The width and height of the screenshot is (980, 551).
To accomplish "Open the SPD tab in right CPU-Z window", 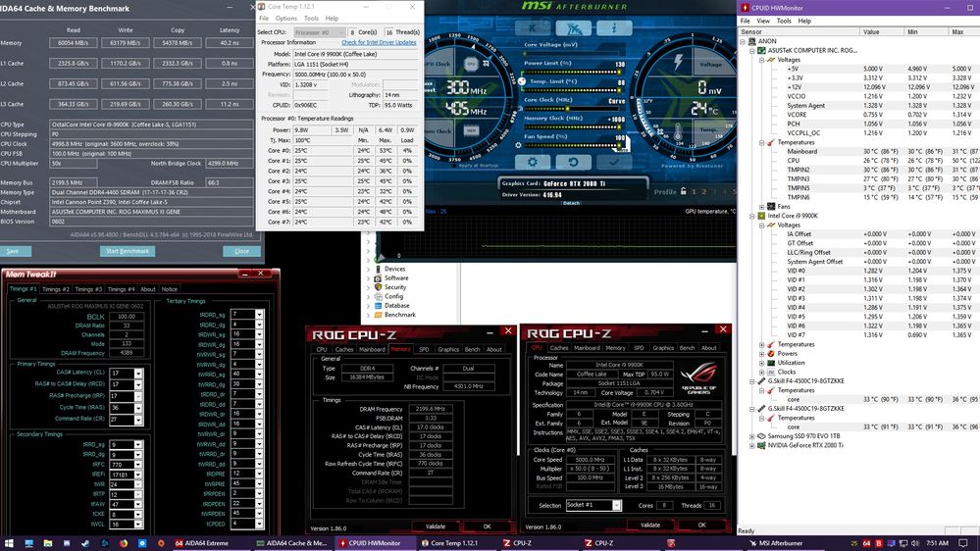I will click(638, 348).
